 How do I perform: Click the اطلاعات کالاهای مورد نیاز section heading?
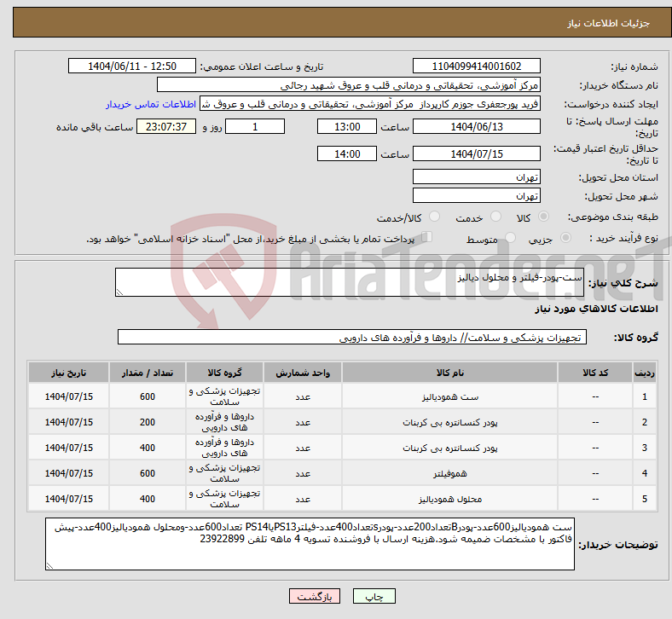[x=596, y=309]
